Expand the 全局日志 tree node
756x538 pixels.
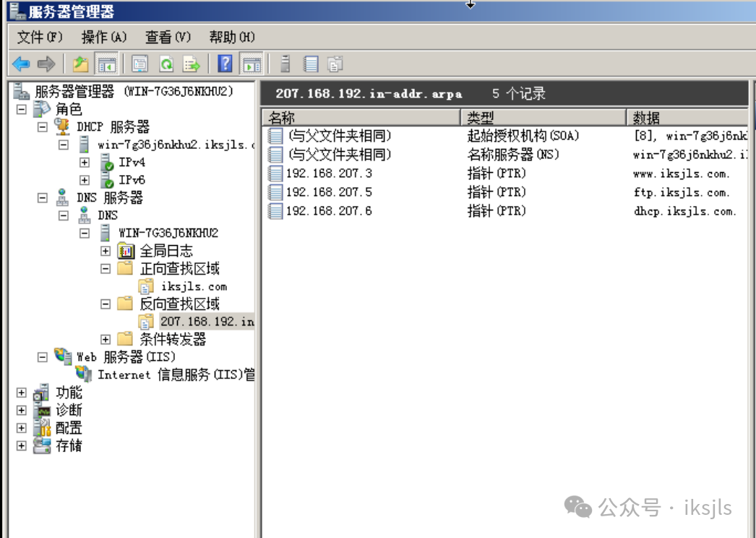click(x=106, y=251)
